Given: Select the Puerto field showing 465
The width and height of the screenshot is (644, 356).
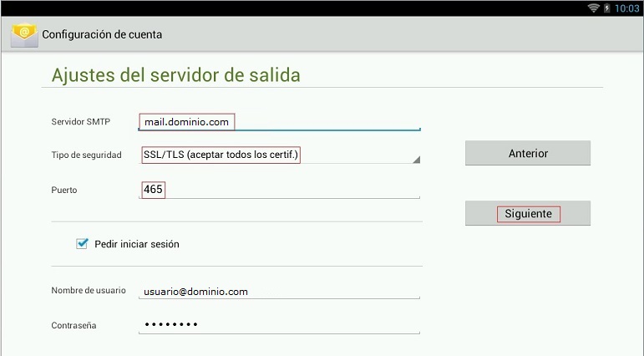Looking at the screenshot, I should [279, 190].
